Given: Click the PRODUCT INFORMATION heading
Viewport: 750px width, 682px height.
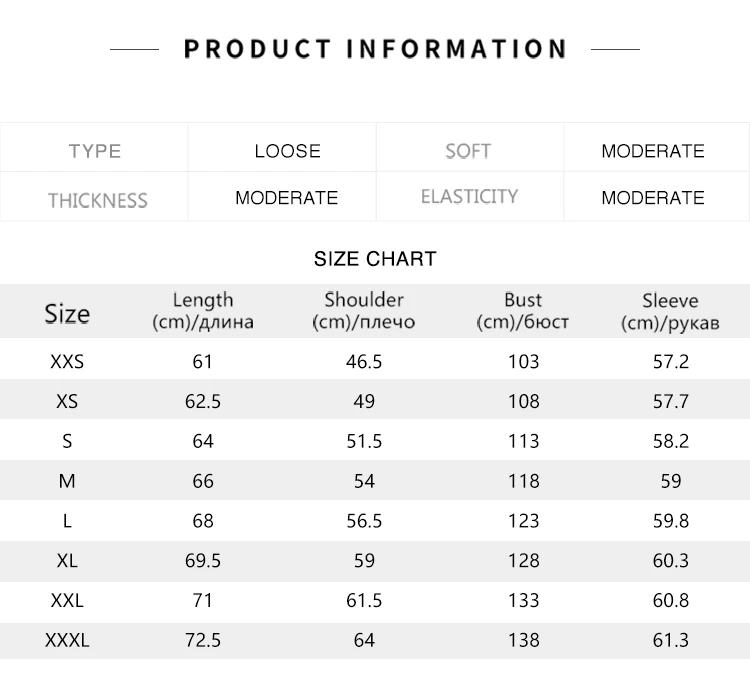Looking at the screenshot, I should [x=375, y=49].
